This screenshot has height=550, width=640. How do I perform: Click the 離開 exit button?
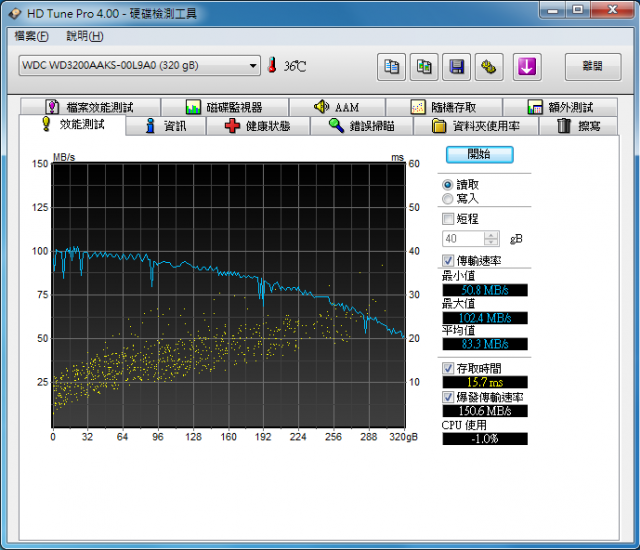593,67
